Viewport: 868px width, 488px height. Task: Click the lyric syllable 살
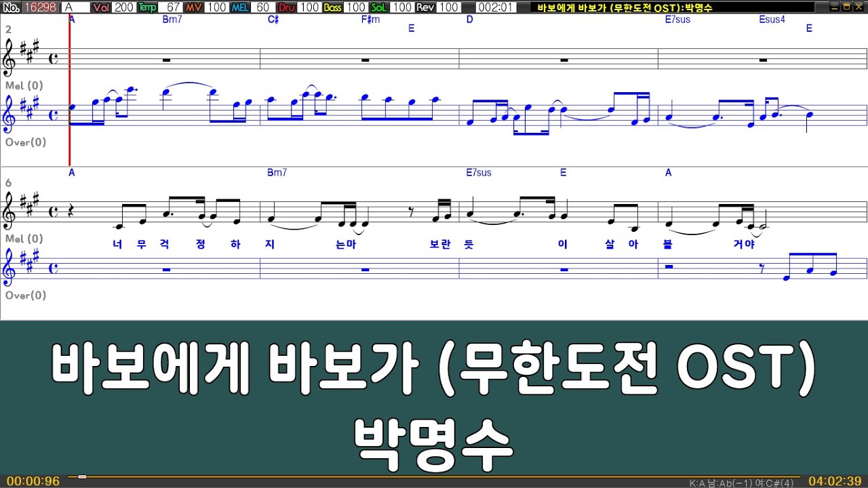(x=610, y=244)
